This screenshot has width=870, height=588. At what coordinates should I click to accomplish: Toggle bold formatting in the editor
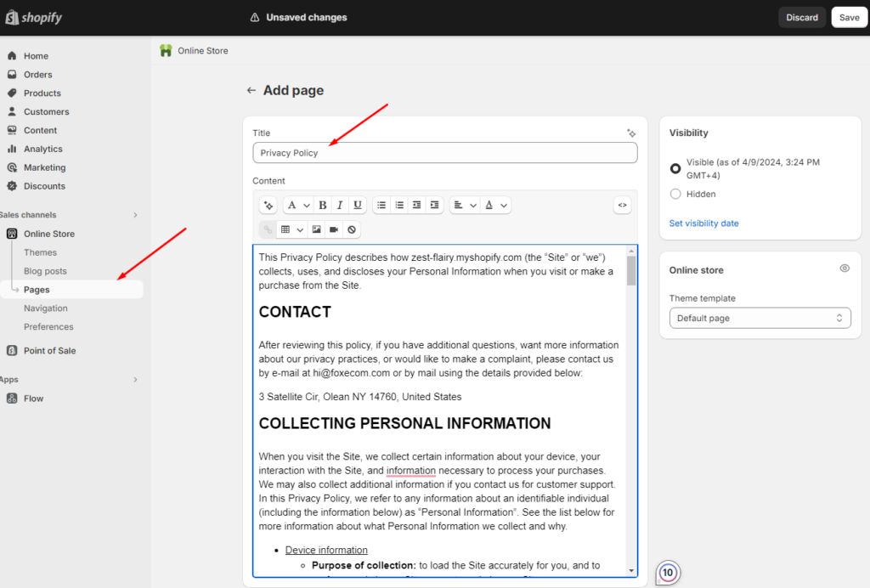[323, 205]
